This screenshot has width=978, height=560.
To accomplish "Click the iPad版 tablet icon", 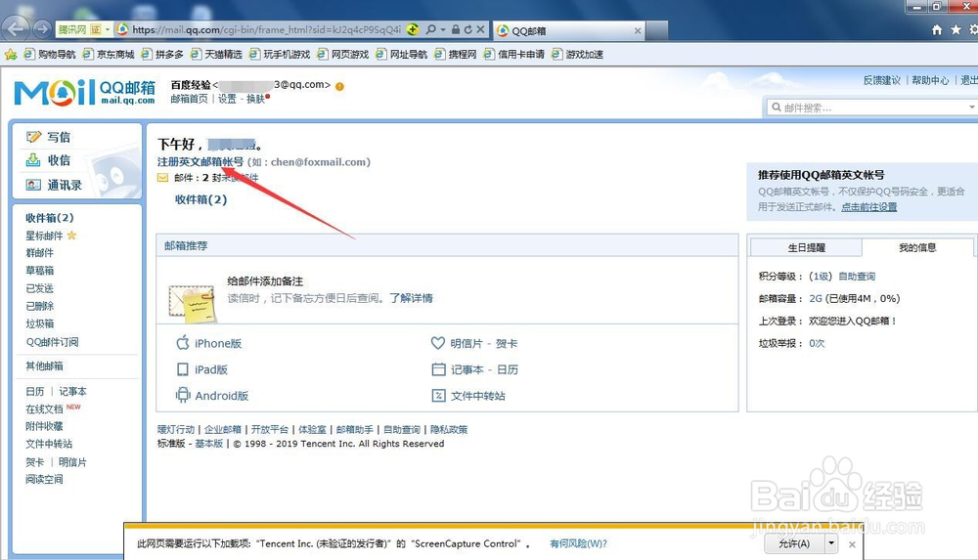I will point(183,369).
